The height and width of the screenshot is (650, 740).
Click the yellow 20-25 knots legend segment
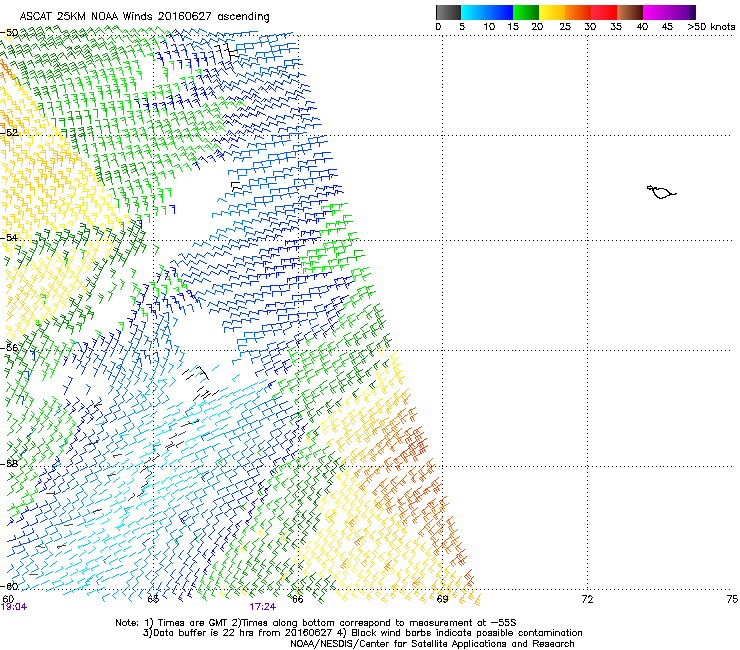pyautogui.click(x=552, y=12)
